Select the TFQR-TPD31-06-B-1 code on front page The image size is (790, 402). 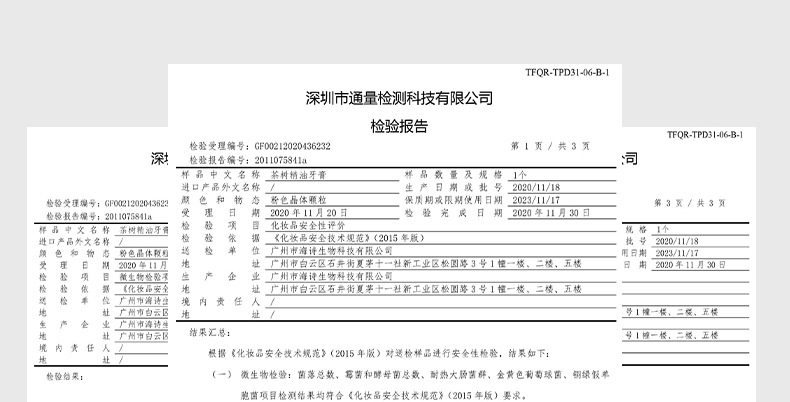[x=567, y=73]
